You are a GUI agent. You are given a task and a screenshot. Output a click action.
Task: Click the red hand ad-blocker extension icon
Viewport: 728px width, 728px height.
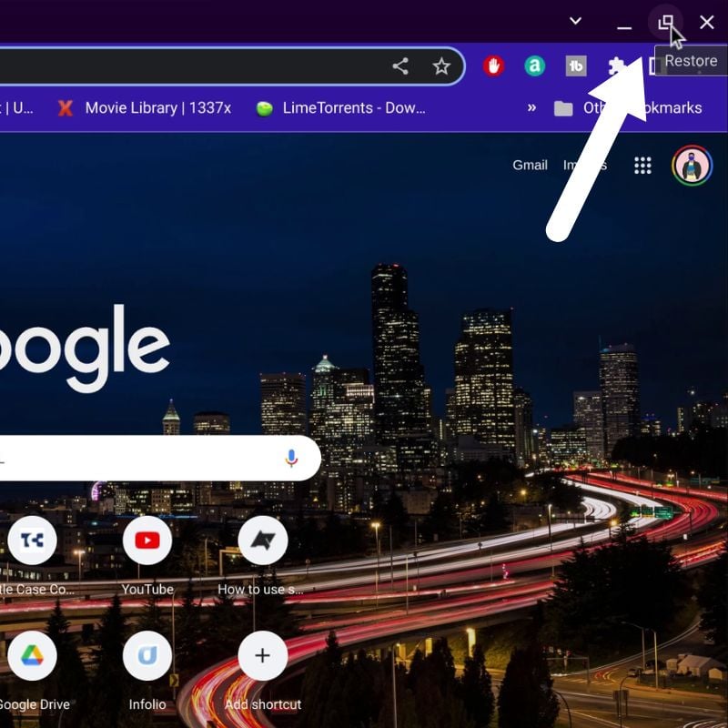(x=492, y=66)
